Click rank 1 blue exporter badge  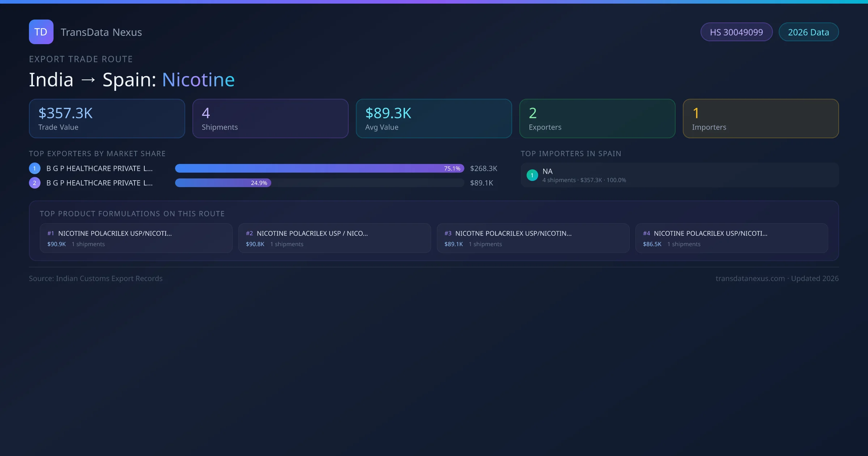tap(35, 168)
